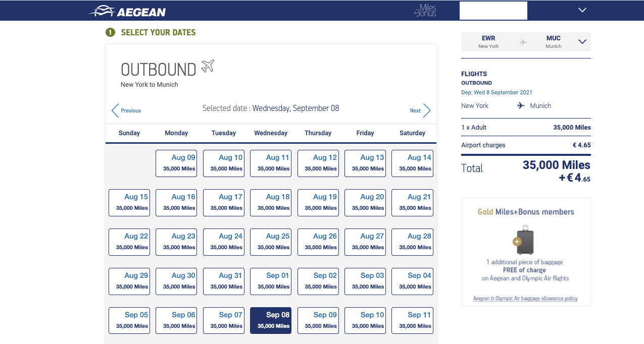The height and width of the screenshot is (344, 644).
Task: Pick Aug 18 date cell
Action: coord(271,202)
